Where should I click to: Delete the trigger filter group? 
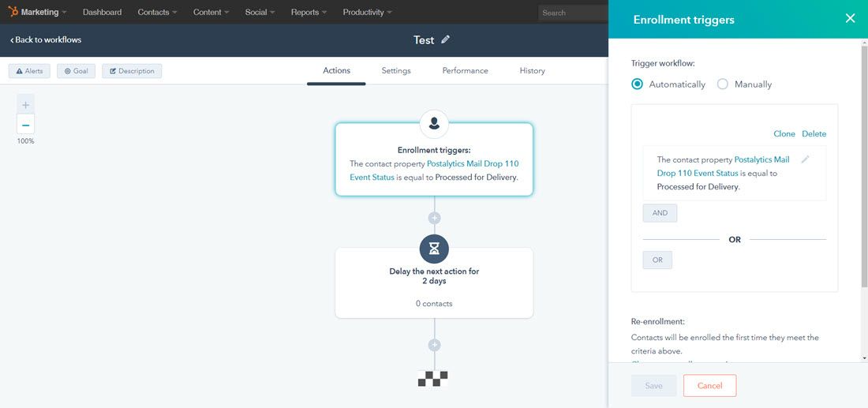coord(814,133)
